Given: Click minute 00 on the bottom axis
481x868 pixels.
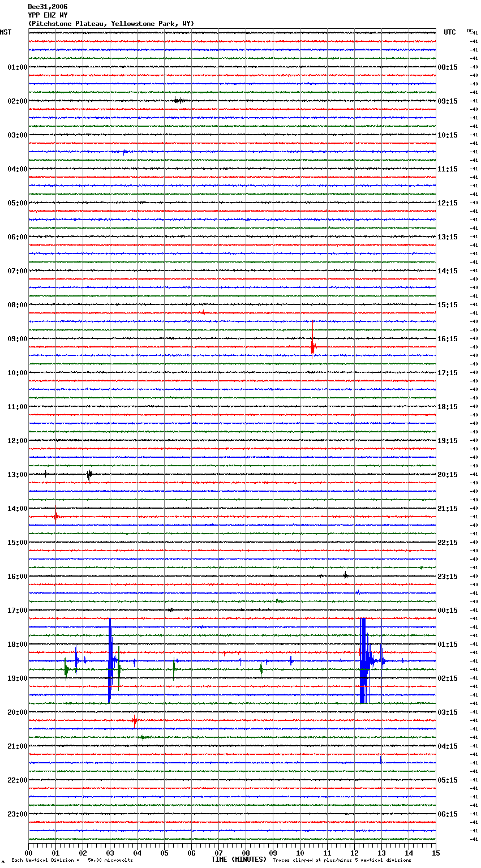Looking at the screenshot, I should coord(29,853).
